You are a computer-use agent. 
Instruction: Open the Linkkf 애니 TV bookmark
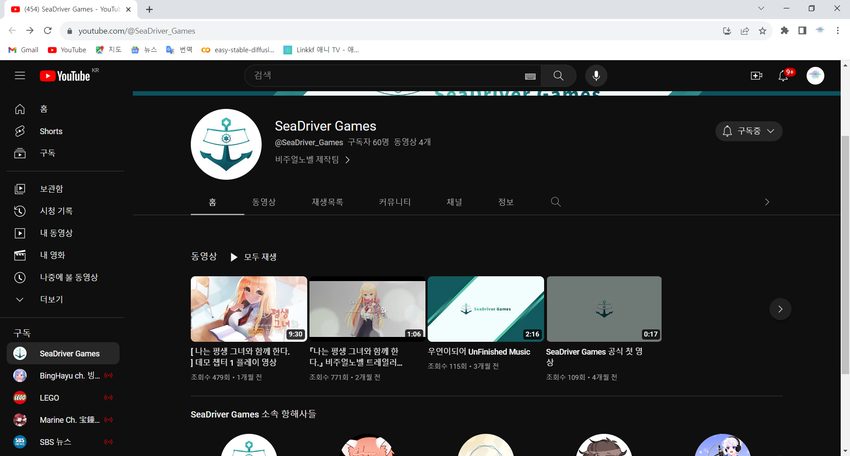(x=321, y=50)
